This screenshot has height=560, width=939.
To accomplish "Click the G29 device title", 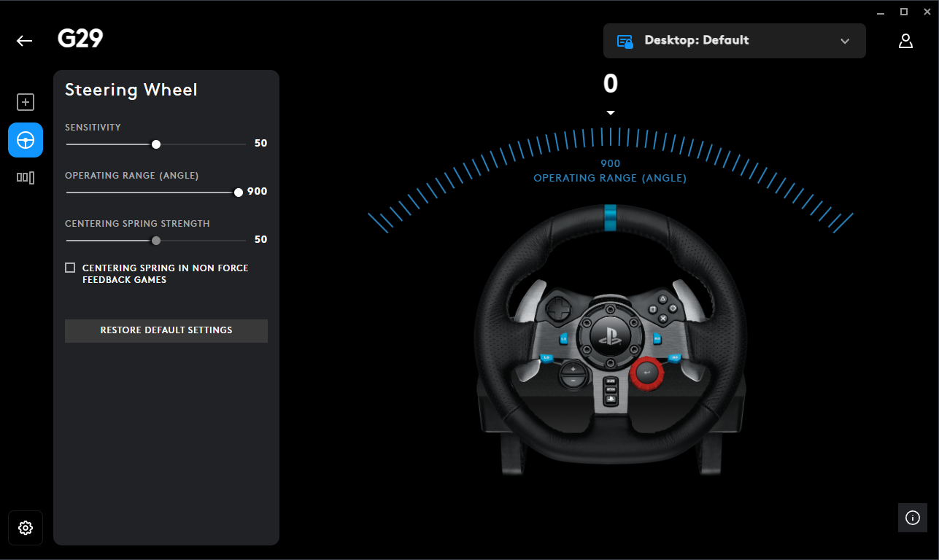I will (x=80, y=39).
